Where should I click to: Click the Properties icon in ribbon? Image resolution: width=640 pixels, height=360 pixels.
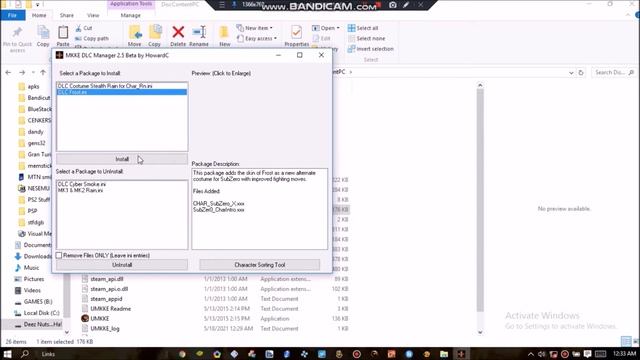tap(296, 32)
